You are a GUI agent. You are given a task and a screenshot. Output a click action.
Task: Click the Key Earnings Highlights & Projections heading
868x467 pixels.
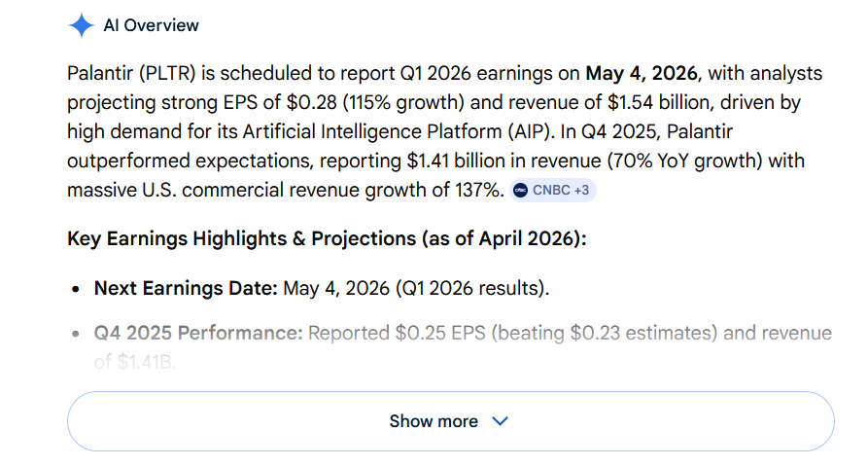pos(327,238)
